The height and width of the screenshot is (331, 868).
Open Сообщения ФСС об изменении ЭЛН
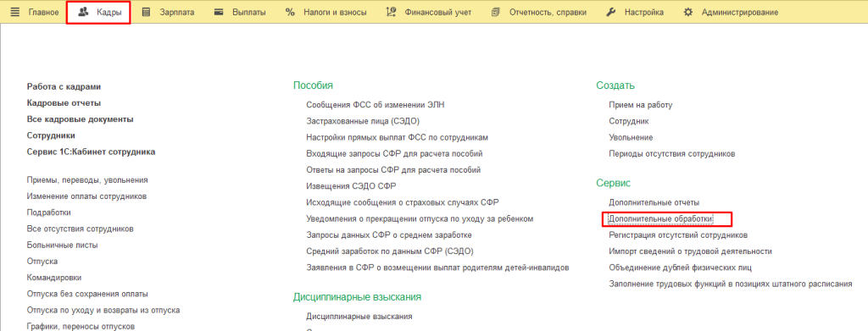[376, 104]
